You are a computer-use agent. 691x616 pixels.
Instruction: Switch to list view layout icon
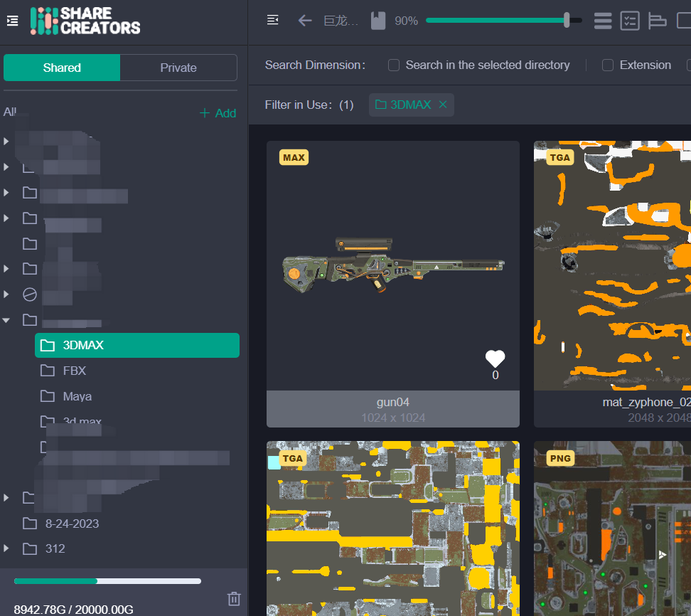[603, 21]
